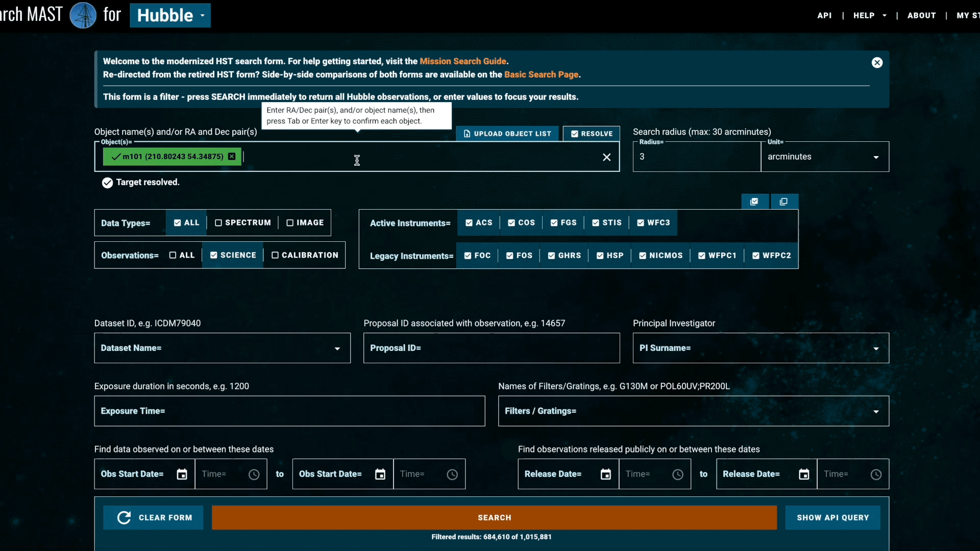Uncheck the HSP legacy instrument
980x551 pixels.
click(x=610, y=256)
